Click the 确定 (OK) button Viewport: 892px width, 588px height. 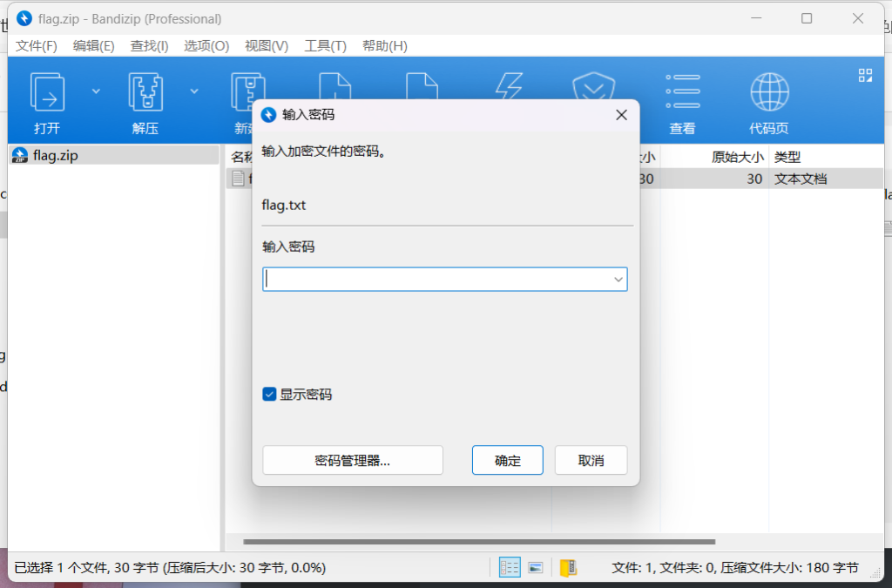(x=507, y=461)
